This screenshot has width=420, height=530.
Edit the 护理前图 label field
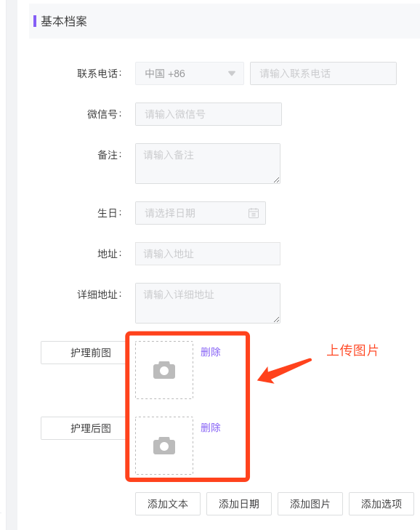click(x=84, y=353)
